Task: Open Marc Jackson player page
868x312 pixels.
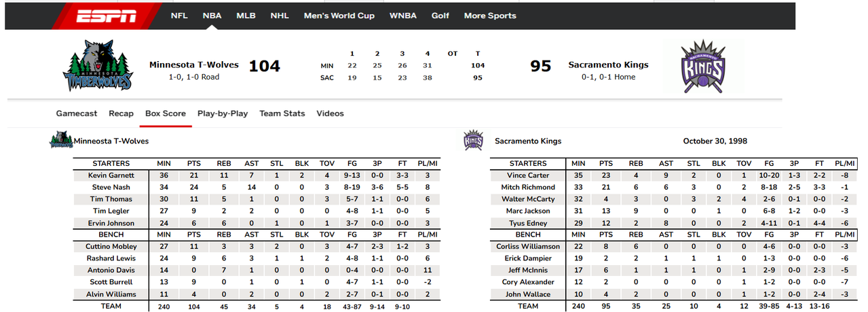Action: 528,211
